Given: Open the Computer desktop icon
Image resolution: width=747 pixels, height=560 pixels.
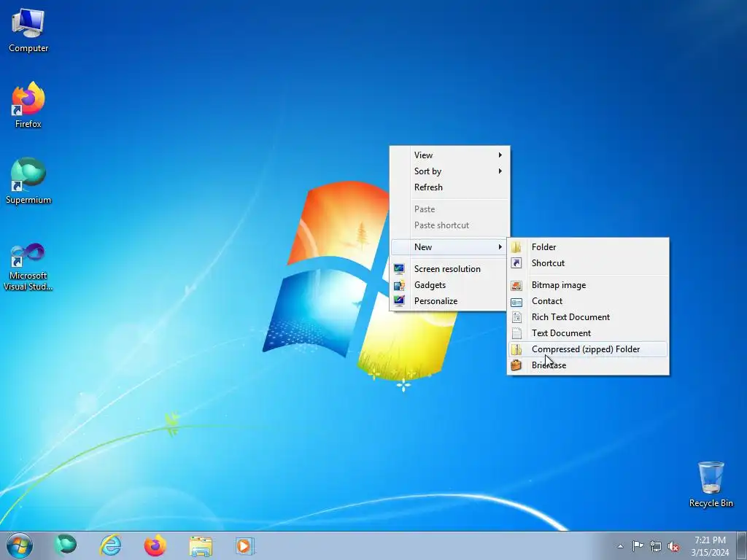Looking at the screenshot, I should click(28, 31).
